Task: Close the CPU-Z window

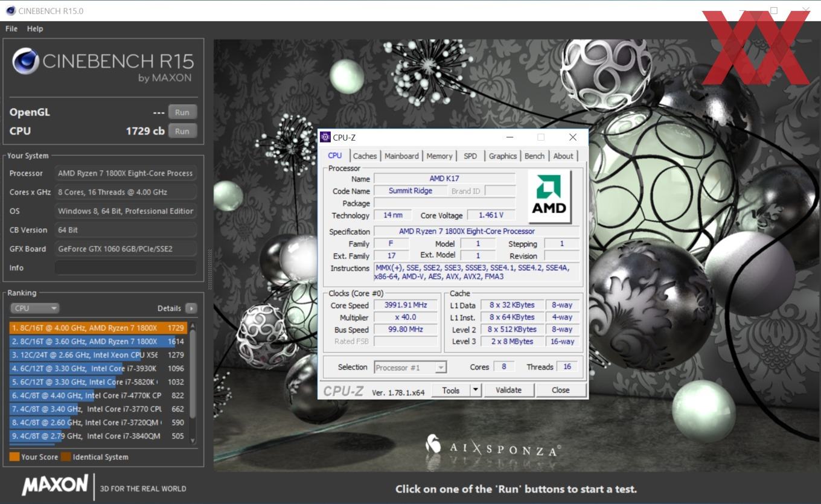Action: [573, 137]
